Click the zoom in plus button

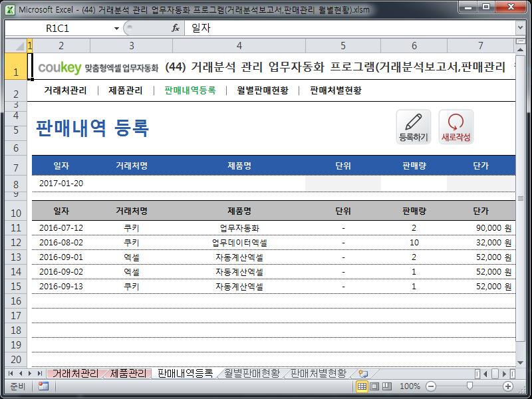tap(508, 386)
